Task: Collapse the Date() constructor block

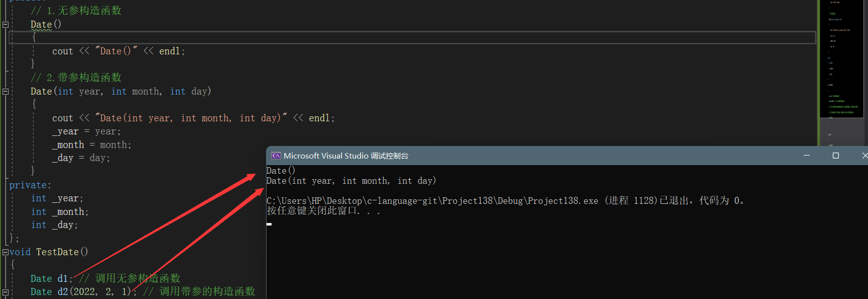Action: (x=6, y=24)
